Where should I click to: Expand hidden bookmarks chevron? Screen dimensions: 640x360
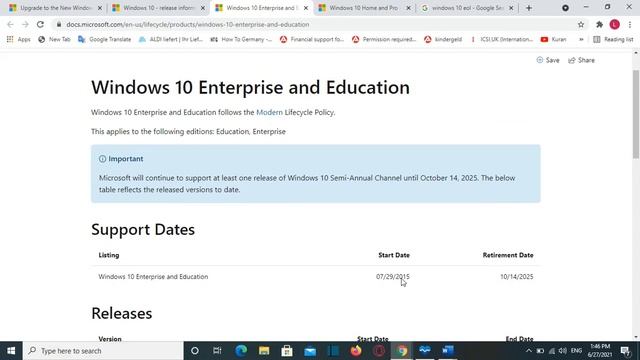tap(581, 39)
